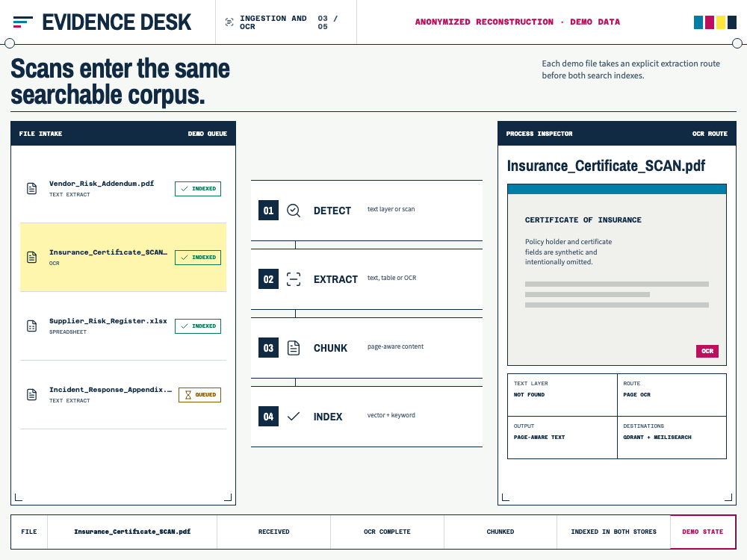Click the Indexed badge for Vendor_Risk_Addendum.pdf
Viewport: 747px width, 560px height.
[x=198, y=189]
